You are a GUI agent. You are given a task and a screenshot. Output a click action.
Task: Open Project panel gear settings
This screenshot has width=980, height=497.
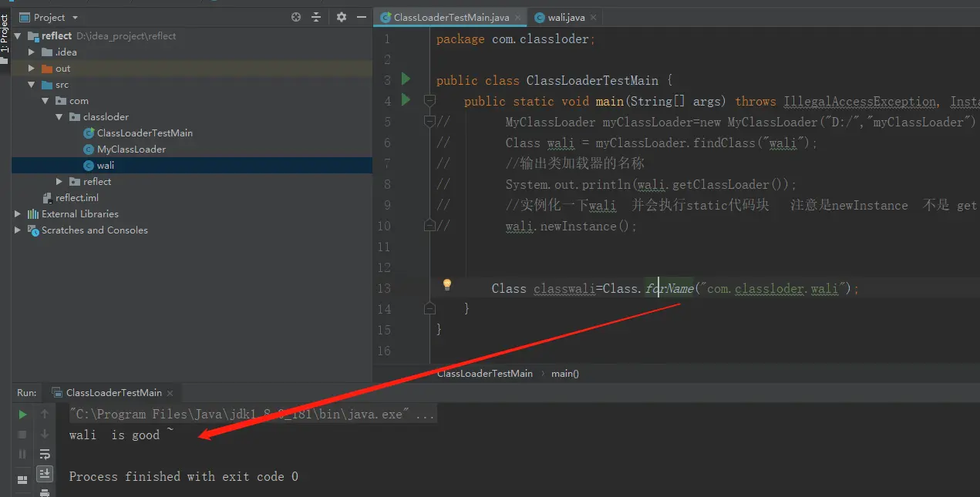point(342,17)
